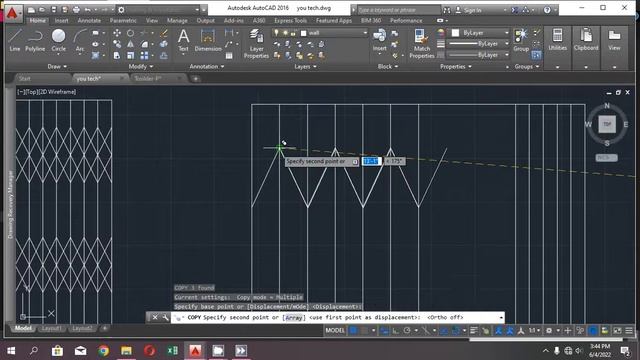Click the Undo arrow in quick access toolbar
Screen dimensions: 640x360
(x=87, y=9)
